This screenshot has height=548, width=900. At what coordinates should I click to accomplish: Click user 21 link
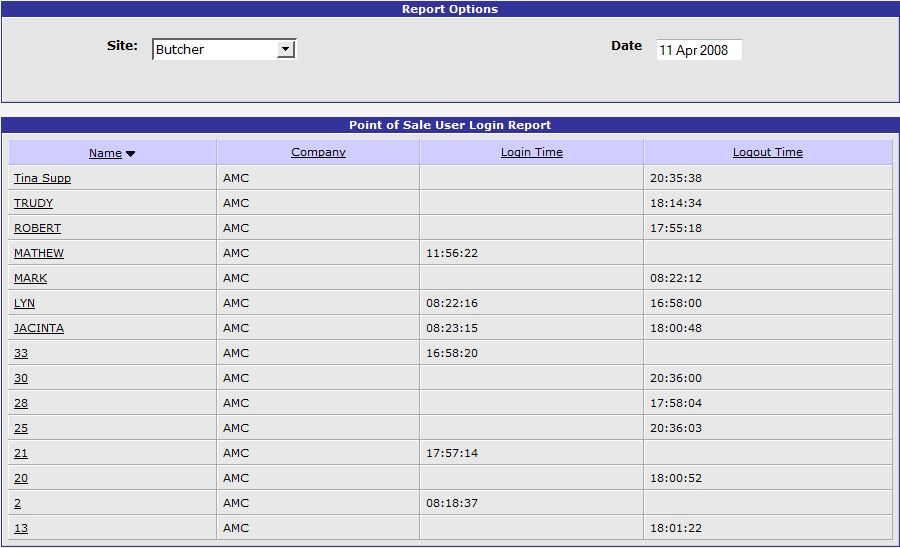[21, 453]
